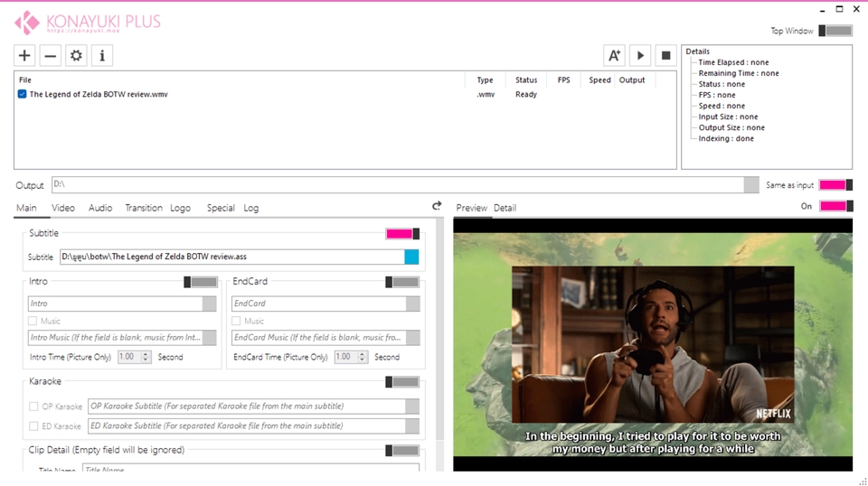Click the minus icon to remove file
868x486 pixels.
click(x=51, y=55)
